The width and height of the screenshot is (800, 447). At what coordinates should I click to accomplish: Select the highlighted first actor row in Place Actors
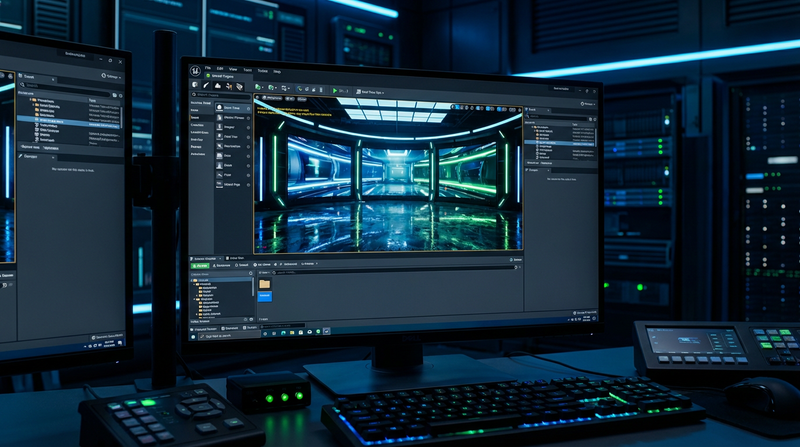click(233, 108)
